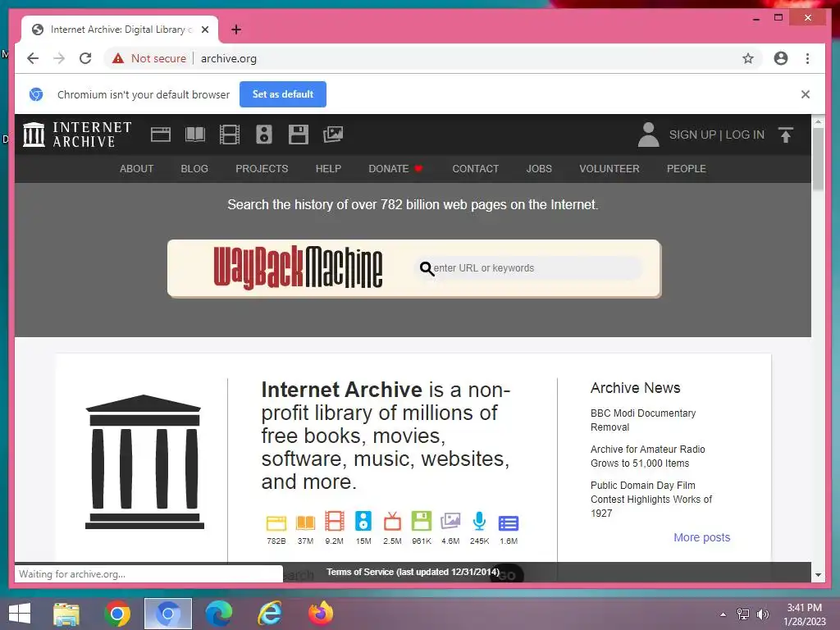The width and height of the screenshot is (840, 630).
Task: Click the SIGN UP link
Action: click(x=692, y=135)
